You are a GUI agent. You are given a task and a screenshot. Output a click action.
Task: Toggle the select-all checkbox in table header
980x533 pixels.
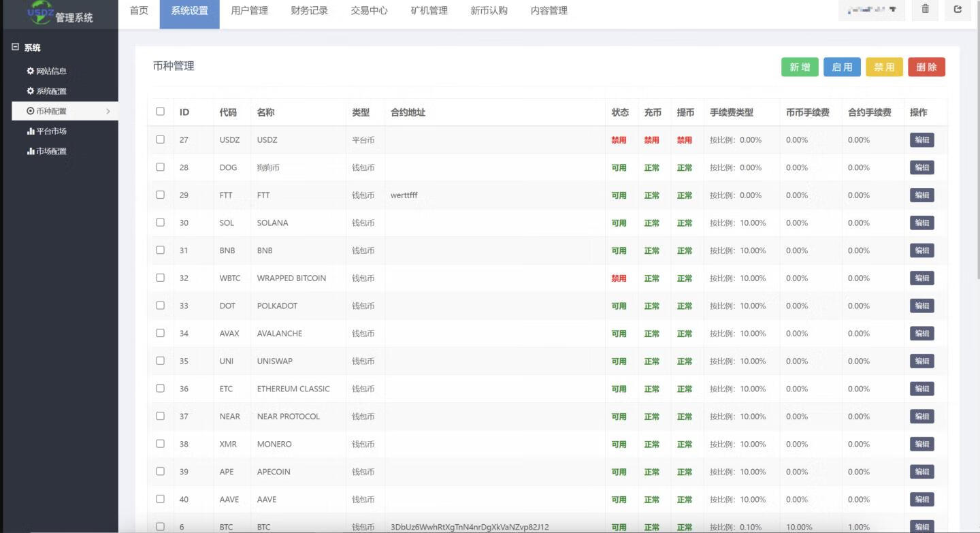click(x=161, y=112)
